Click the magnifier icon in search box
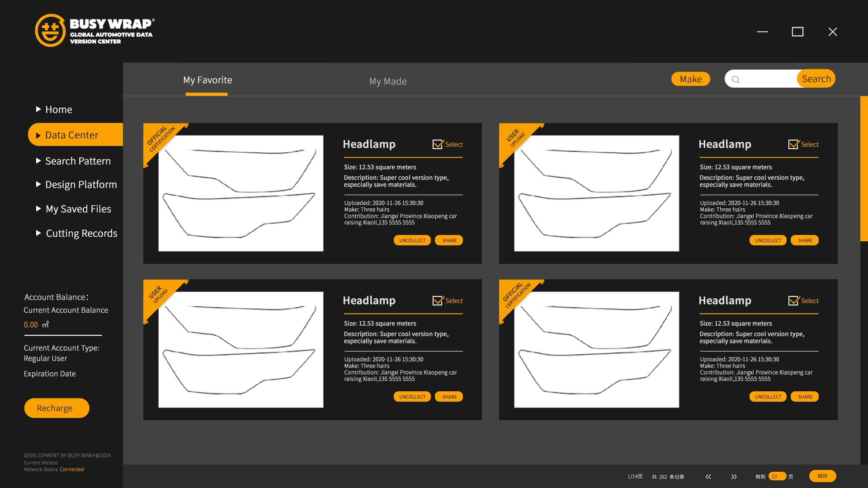 (x=736, y=80)
